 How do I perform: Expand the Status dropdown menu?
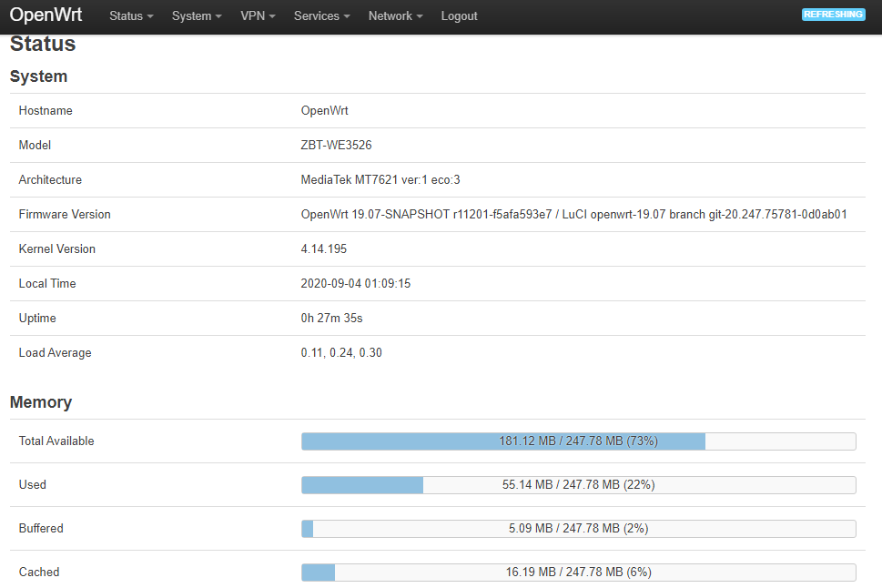pyautogui.click(x=131, y=16)
